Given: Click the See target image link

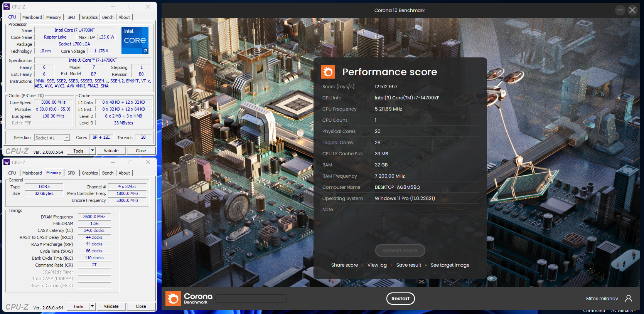Looking at the screenshot, I should click(450, 265).
